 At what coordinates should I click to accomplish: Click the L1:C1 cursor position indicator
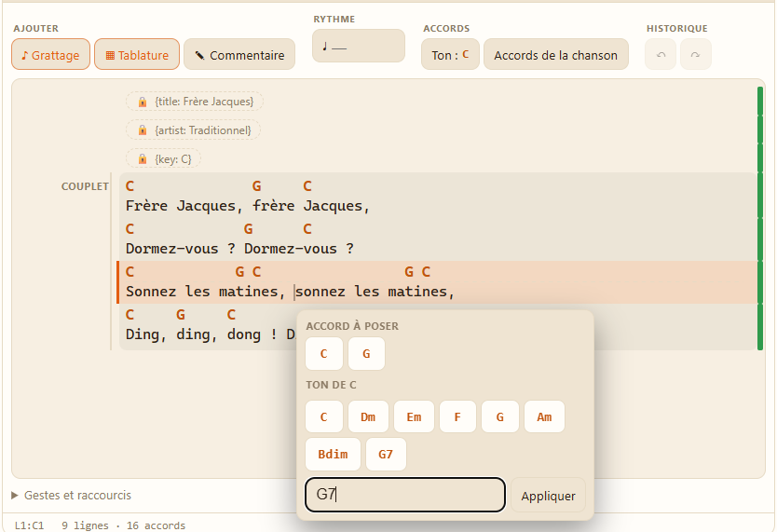tap(29, 525)
